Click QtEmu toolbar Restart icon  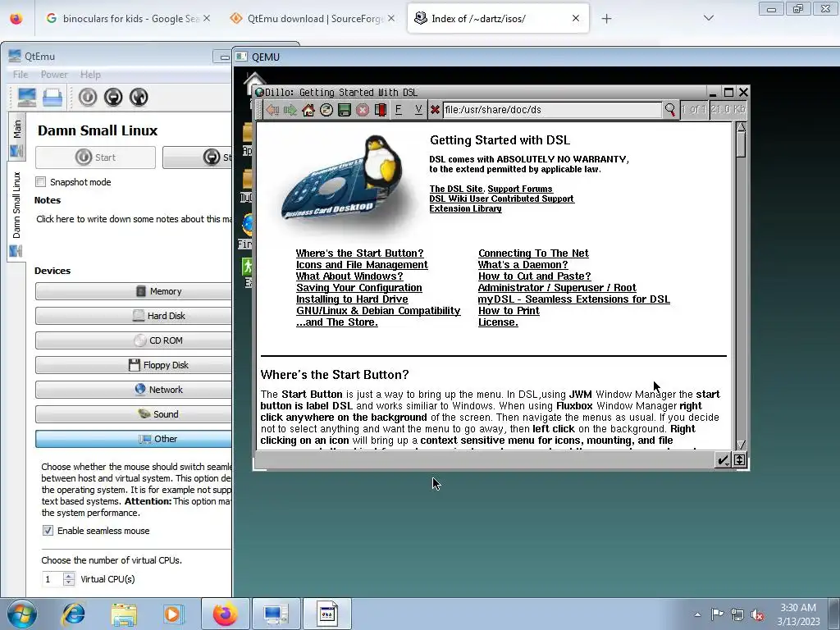coord(139,97)
